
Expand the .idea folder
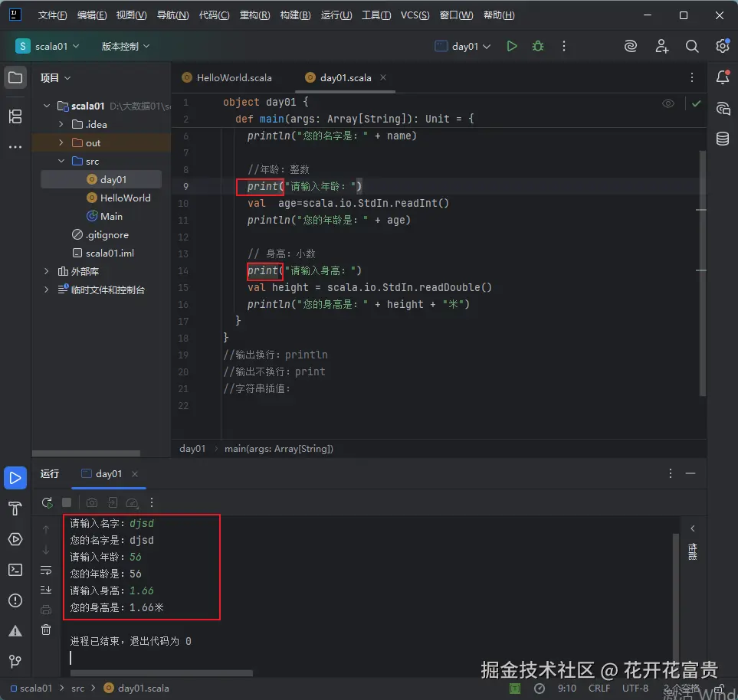click(x=61, y=124)
